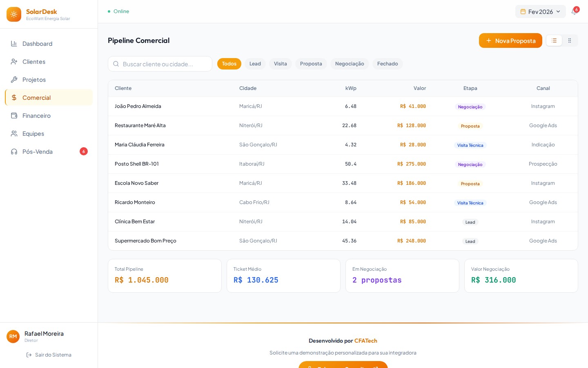Screen dimensions: 588x368
Task: Navigate to Equipes in the sidebar
Action: 33,134
